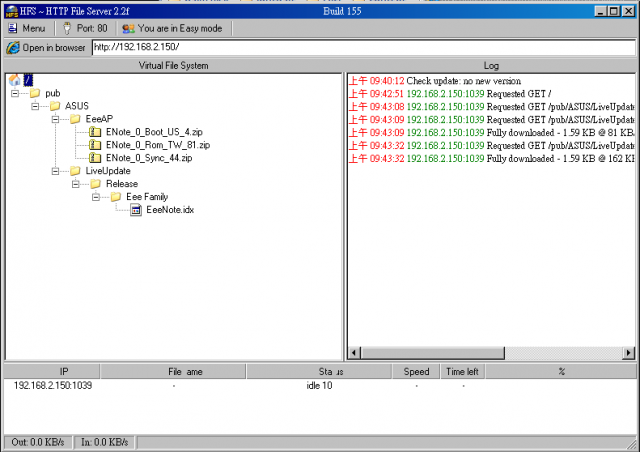This screenshot has height=452, width=640.
Task: Click the log horizontal scrollbar thumb
Action: [x=433, y=353]
